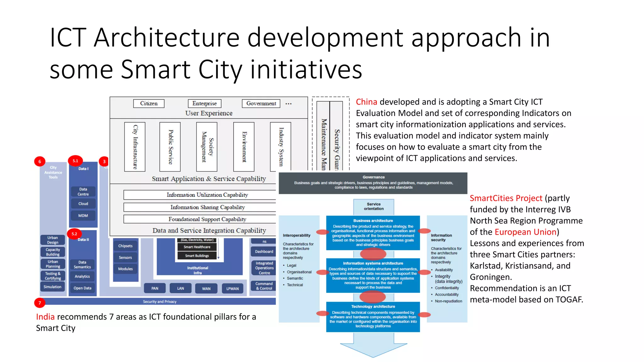Click the Cloud block under Data I
Image resolution: width=644 pixels, height=362 pixels.
(x=83, y=204)
